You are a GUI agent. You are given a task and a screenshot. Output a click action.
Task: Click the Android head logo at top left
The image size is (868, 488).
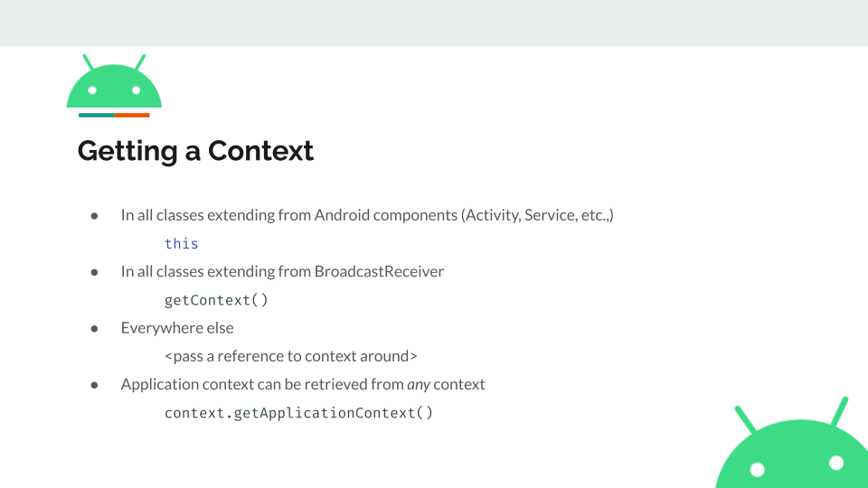tap(114, 81)
